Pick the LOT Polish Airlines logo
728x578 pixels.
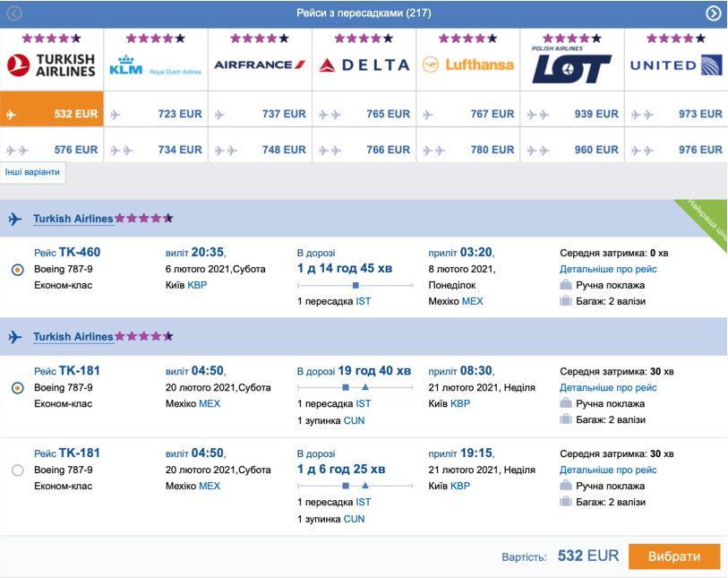coord(571,65)
